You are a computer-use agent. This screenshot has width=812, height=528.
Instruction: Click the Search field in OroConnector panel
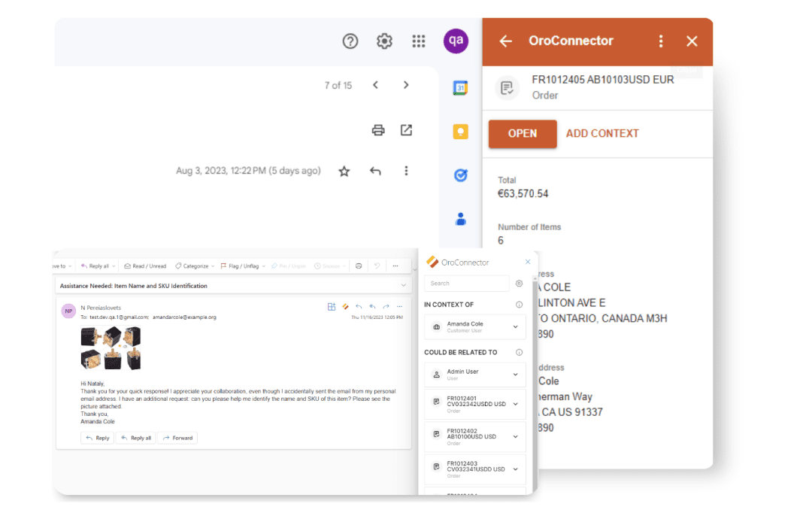tap(467, 283)
